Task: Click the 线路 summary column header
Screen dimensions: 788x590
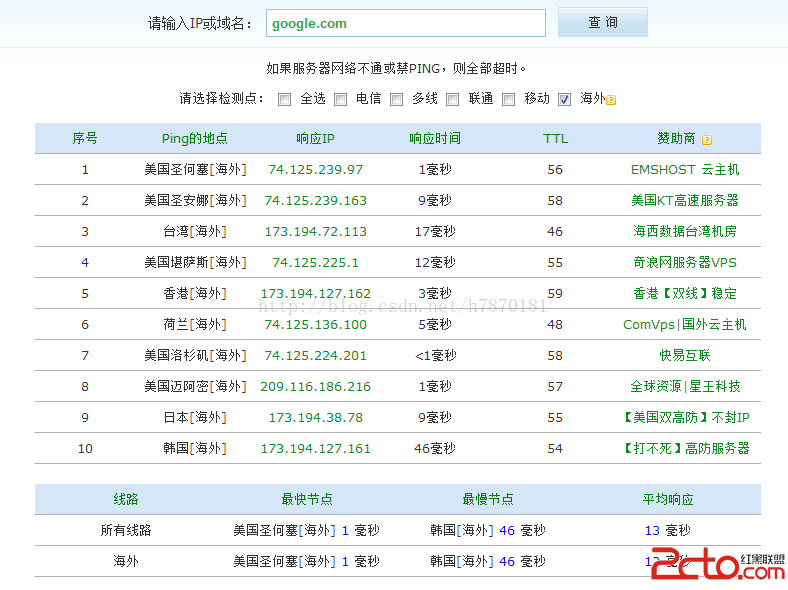Action: click(126, 499)
